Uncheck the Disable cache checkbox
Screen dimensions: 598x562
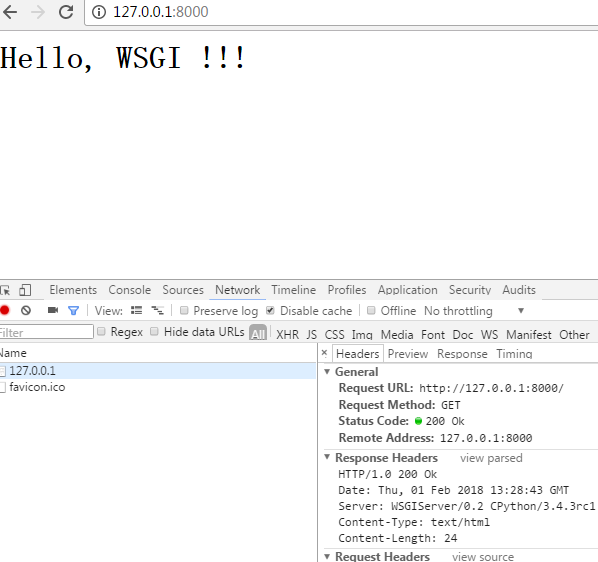point(270,310)
